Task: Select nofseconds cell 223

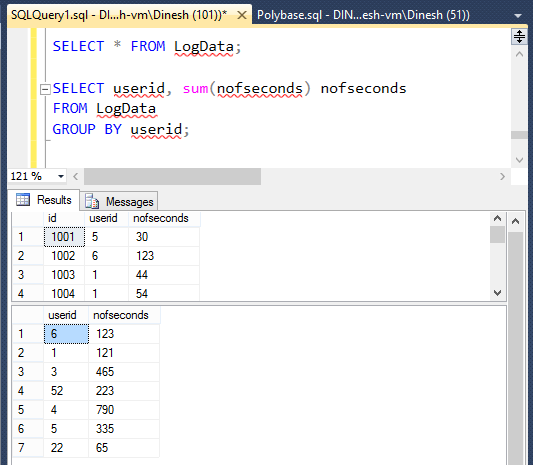Action: (x=124, y=391)
